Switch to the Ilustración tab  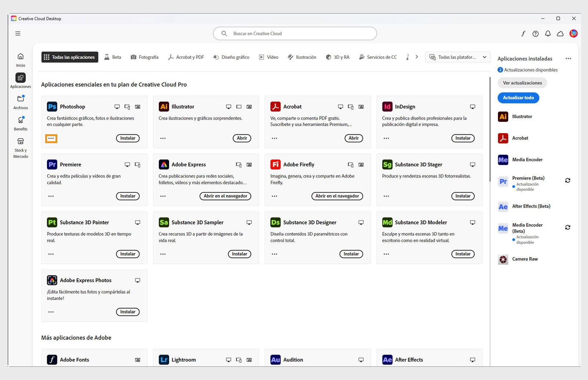(302, 57)
